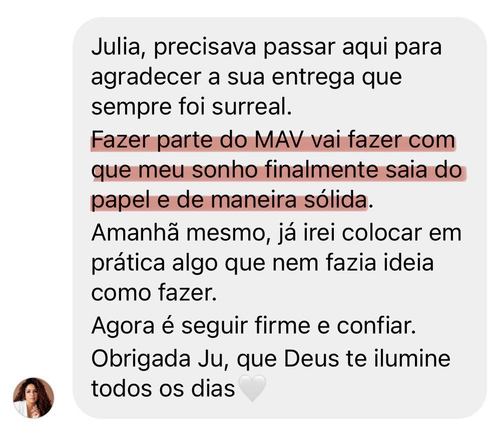The image size is (504, 430).
Task: Click the line "Agora é seguir firme e confiar."
Action: point(254,326)
